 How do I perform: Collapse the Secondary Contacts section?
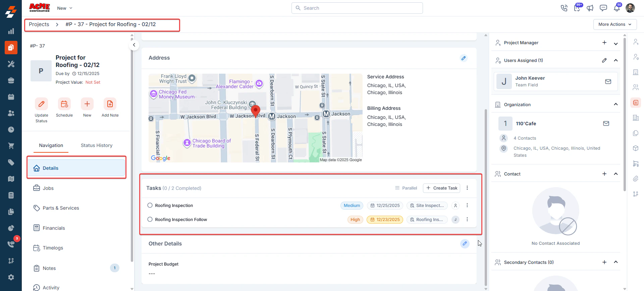pos(616,262)
